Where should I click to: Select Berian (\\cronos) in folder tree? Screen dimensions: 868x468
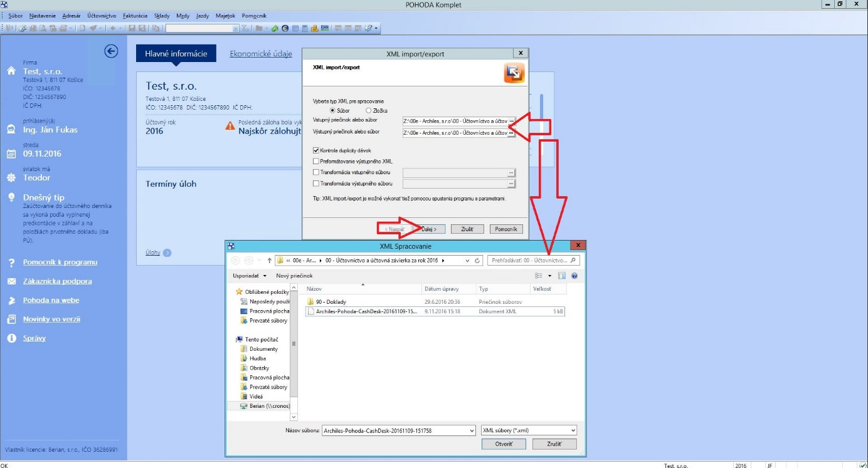tap(265, 406)
